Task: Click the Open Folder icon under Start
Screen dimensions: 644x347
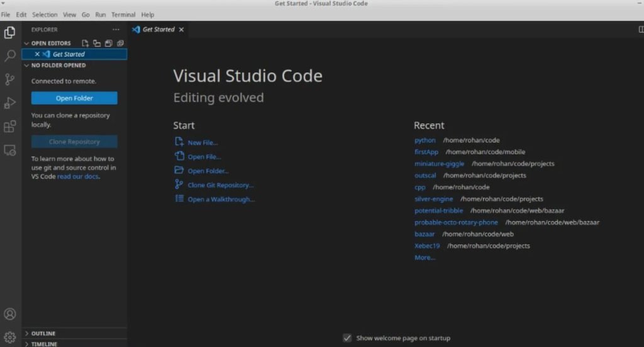Action: (x=179, y=170)
